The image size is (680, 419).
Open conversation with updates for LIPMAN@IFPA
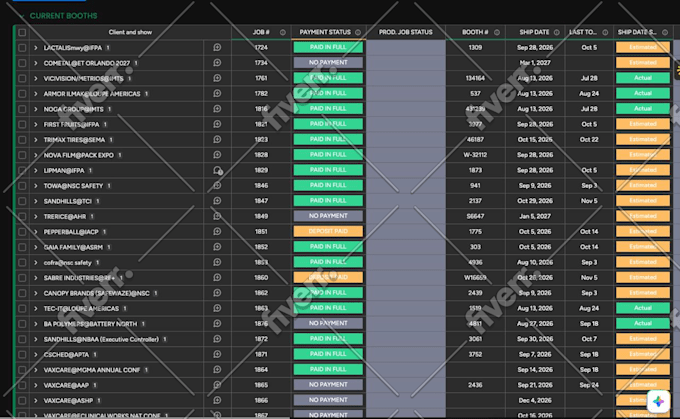pos(218,170)
